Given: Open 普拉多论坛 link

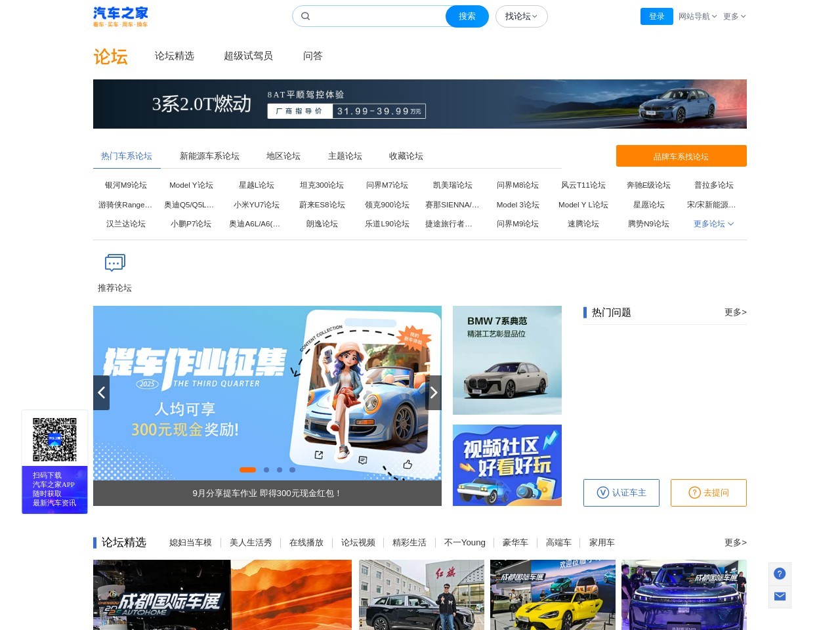Looking at the screenshot, I should coord(714,185).
